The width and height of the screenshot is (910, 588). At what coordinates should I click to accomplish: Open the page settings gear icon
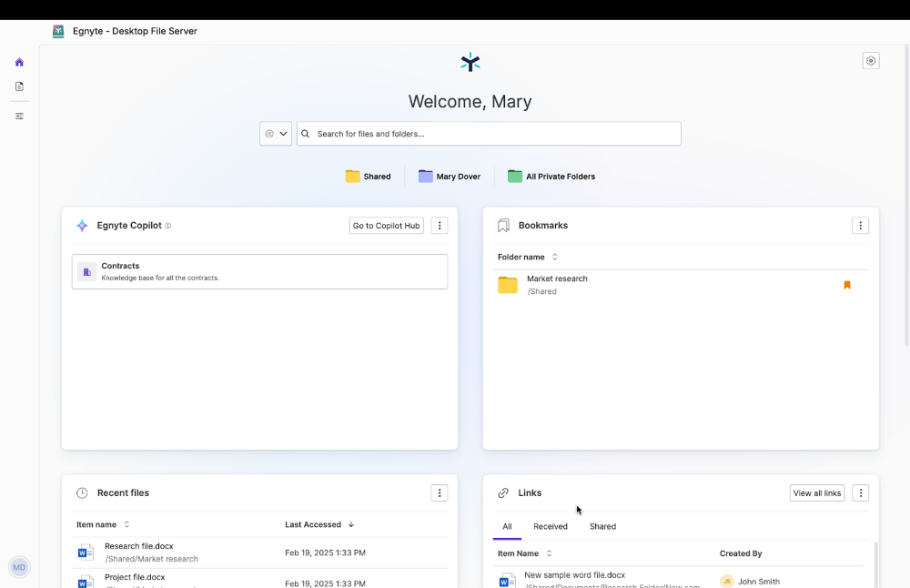871,61
